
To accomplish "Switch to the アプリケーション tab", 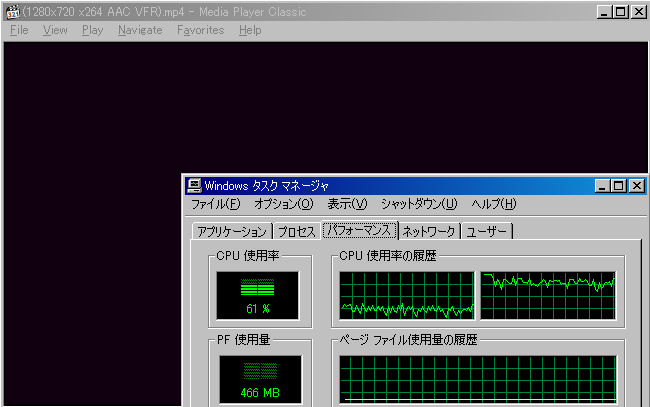I will point(232,231).
